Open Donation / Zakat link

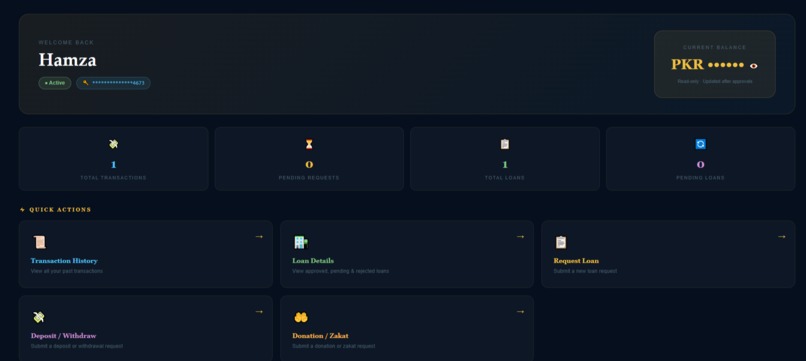pyautogui.click(x=320, y=336)
